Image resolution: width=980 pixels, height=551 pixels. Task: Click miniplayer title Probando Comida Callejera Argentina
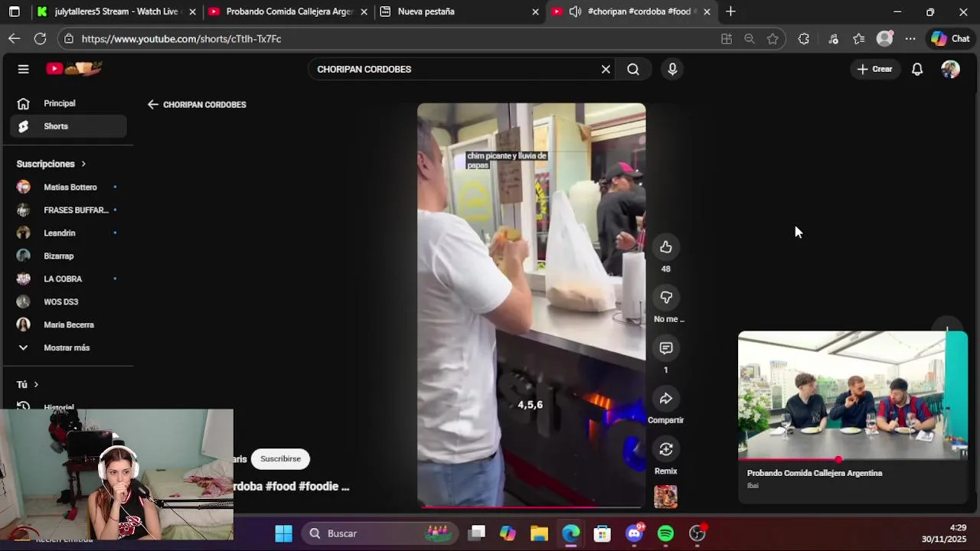point(815,473)
